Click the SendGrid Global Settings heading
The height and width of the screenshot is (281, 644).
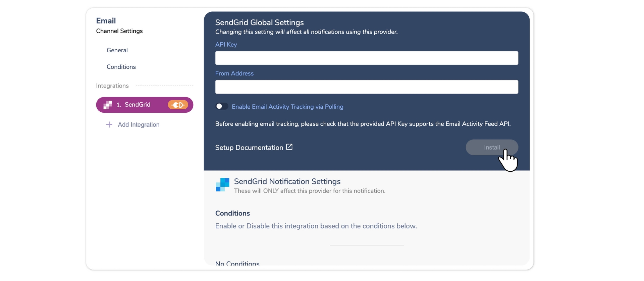pyautogui.click(x=259, y=22)
